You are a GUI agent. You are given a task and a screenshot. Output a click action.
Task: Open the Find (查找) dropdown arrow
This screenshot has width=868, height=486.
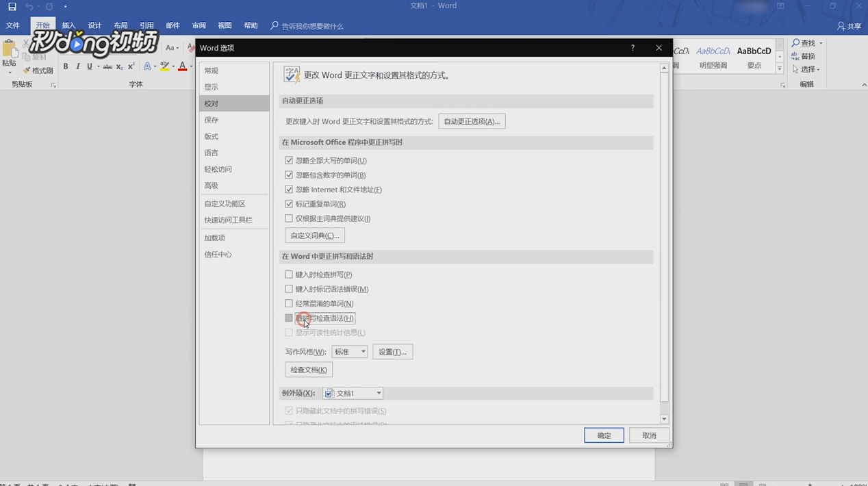tap(821, 43)
